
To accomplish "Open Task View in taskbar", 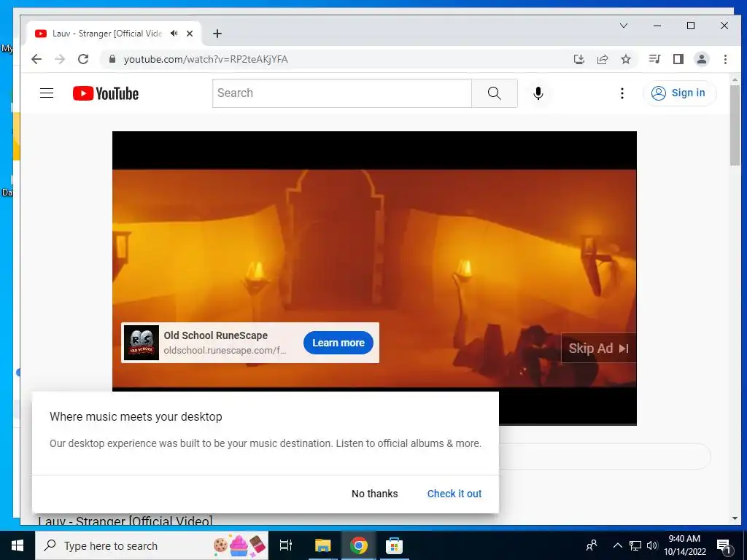I will (x=286, y=545).
